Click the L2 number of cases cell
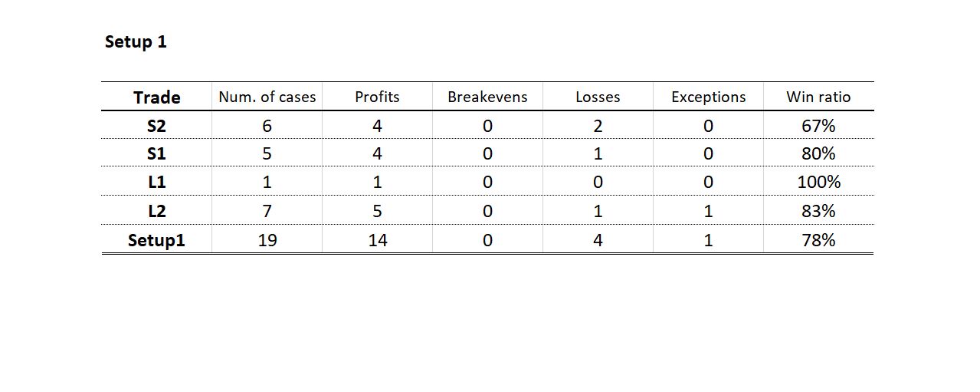This screenshot has width=980, height=392. tap(267, 212)
